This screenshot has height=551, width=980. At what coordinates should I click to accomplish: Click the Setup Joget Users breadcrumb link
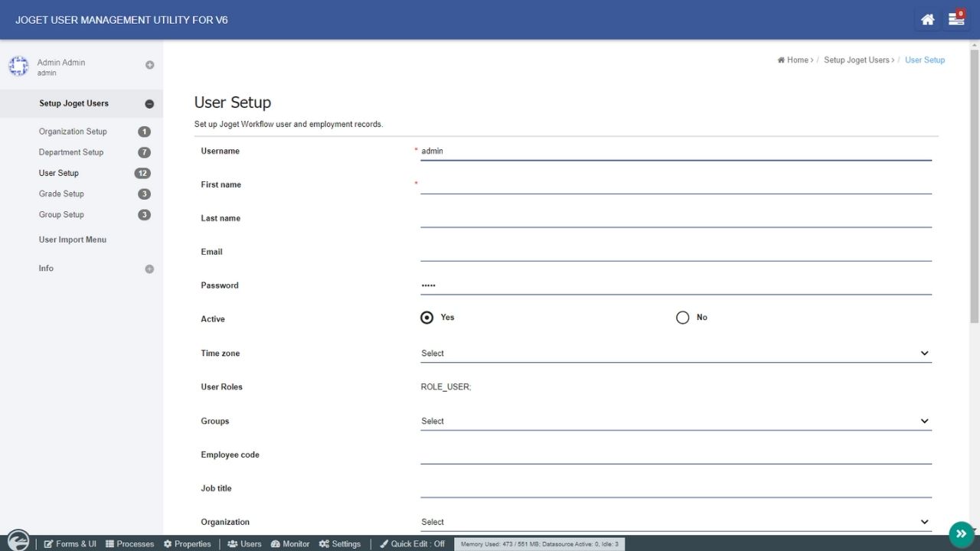point(856,60)
